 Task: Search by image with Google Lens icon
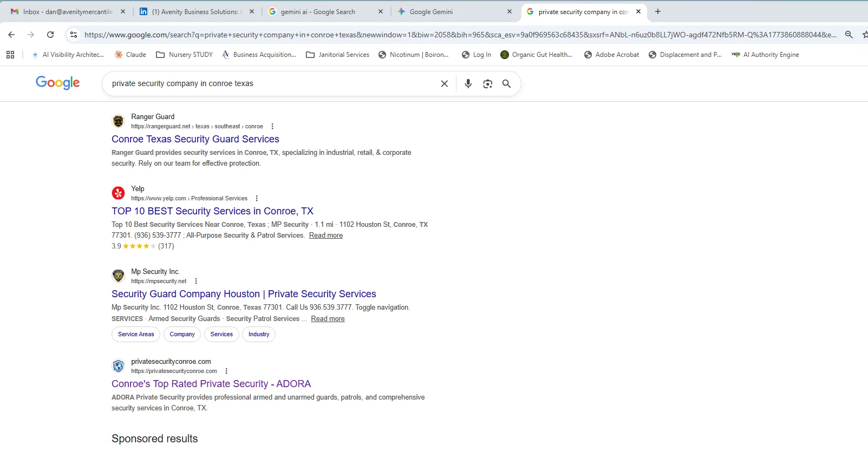pyautogui.click(x=487, y=83)
